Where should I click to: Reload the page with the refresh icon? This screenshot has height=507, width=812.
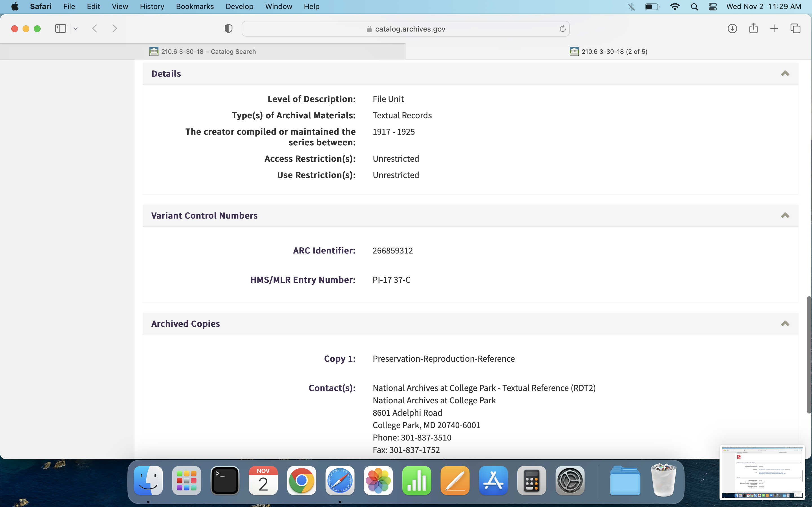[563, 29]
